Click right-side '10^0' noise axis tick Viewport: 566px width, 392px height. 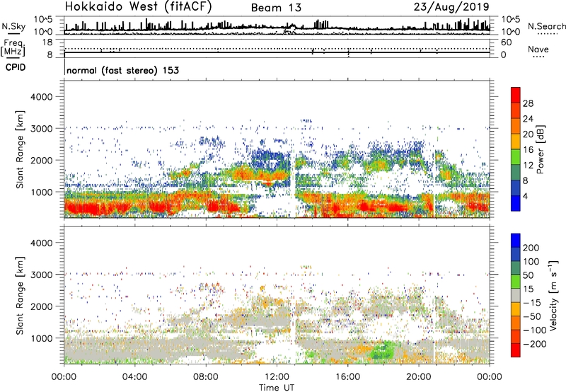tap(510, 32)
